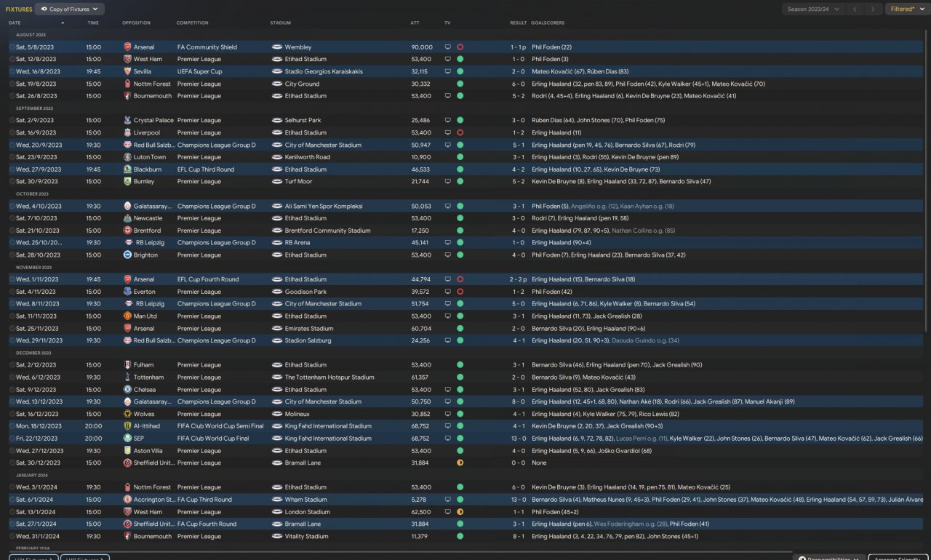This screenshot has width=931, height=560.
Task: Open goalscorer Manuel Akanji (89)
Action: click(770, 401)
